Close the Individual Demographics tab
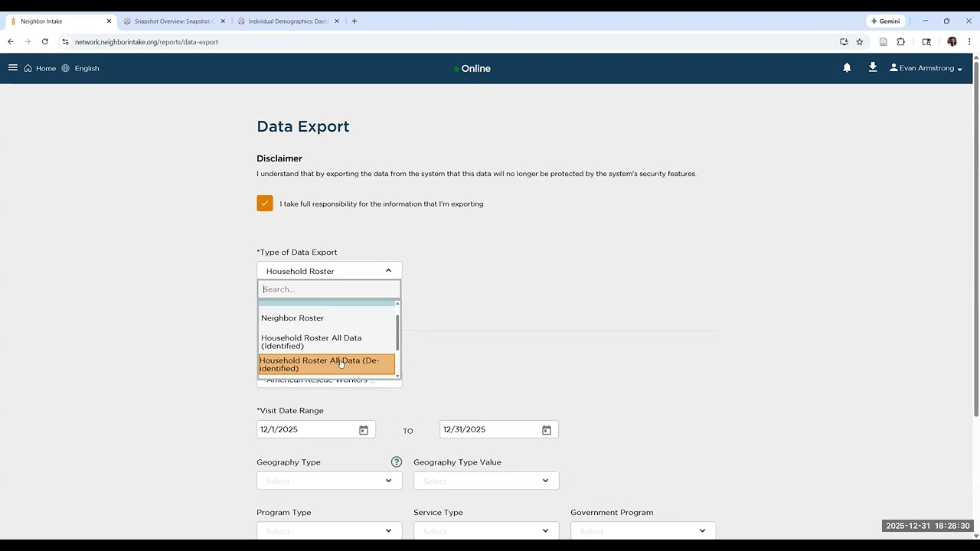This screenshot has width=980, height=551. 337,21
